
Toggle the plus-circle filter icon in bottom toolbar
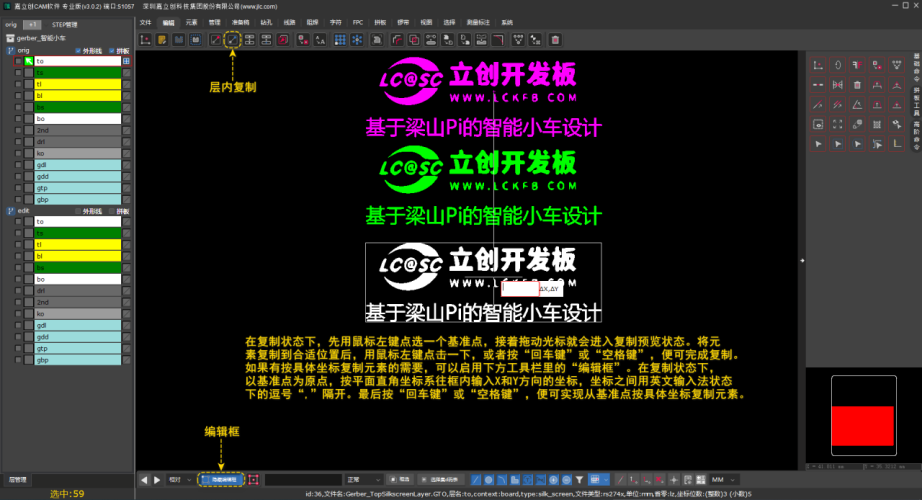coord(553,480)
